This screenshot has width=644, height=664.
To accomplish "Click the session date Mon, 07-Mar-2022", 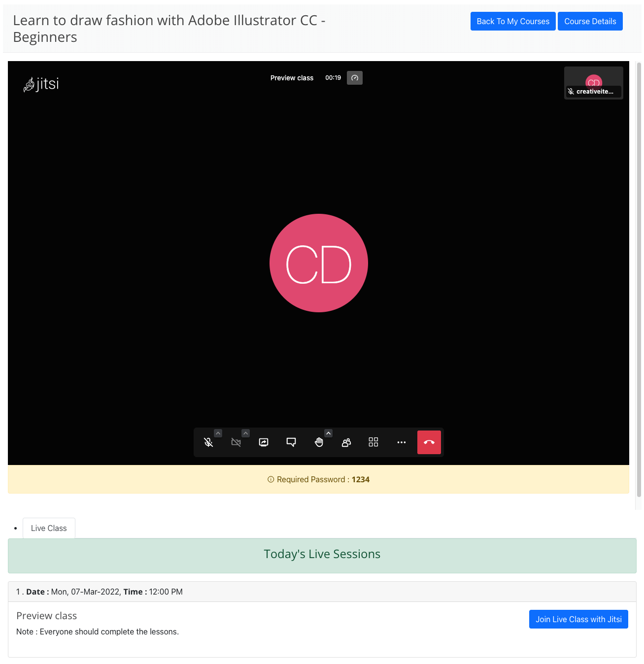I will [85, 592].
